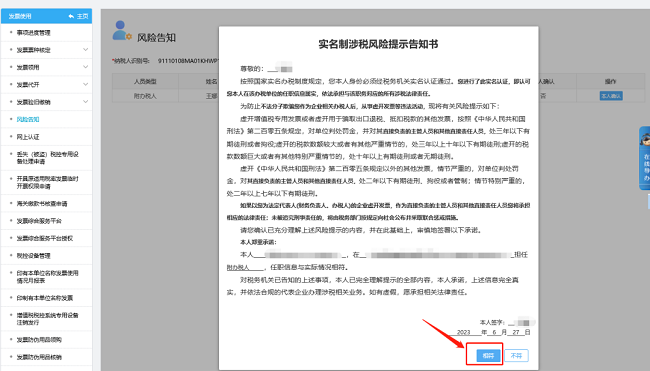Expand the 发票领用 menu chevron
This screenshot has height=371, width=650.
point(85,67)
